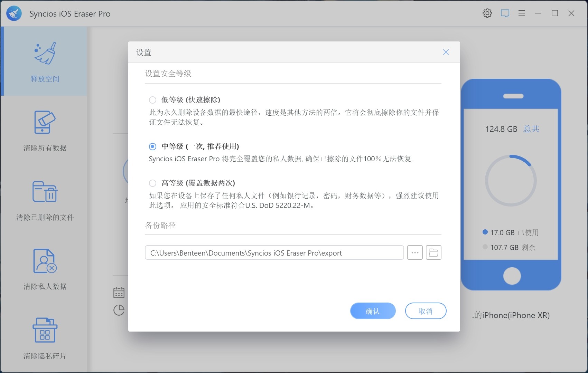Image resolution: width=588 pixels, height=373 pixels.
Task: Close the 设置 dialog with X
Action: [446, 52]
